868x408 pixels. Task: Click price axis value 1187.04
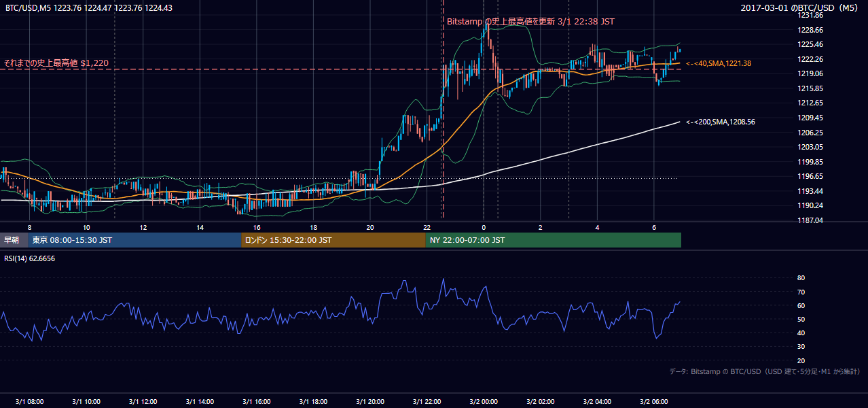coord(810,221)
